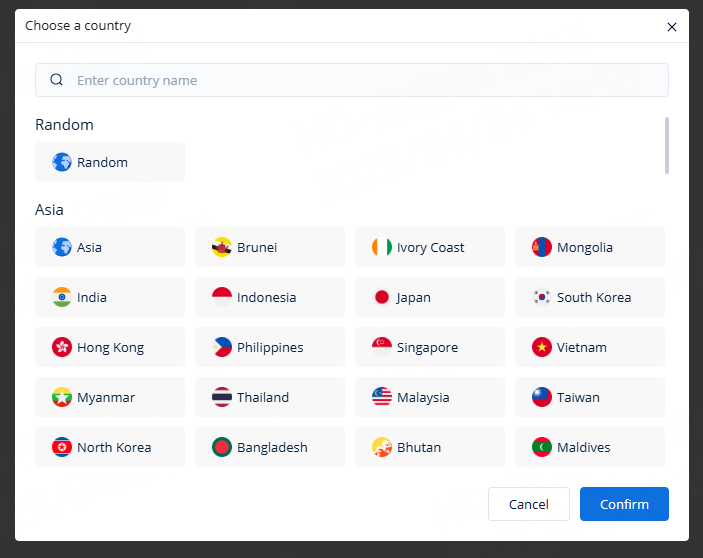Select the Japan flag icon
Screen dimensions: 703x558
[381, 297]
